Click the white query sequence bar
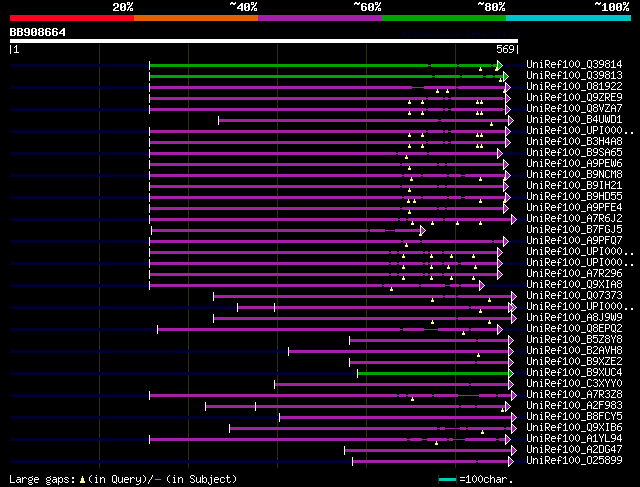The width and height of the screenshot is (640, 487). (264, 41)
